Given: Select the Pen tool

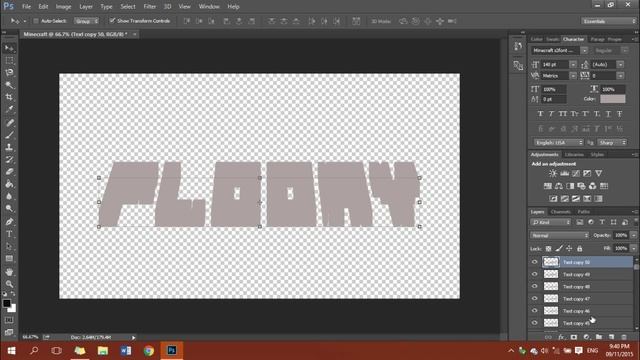Looking at the screenshot, I should (x=9, y=222).
